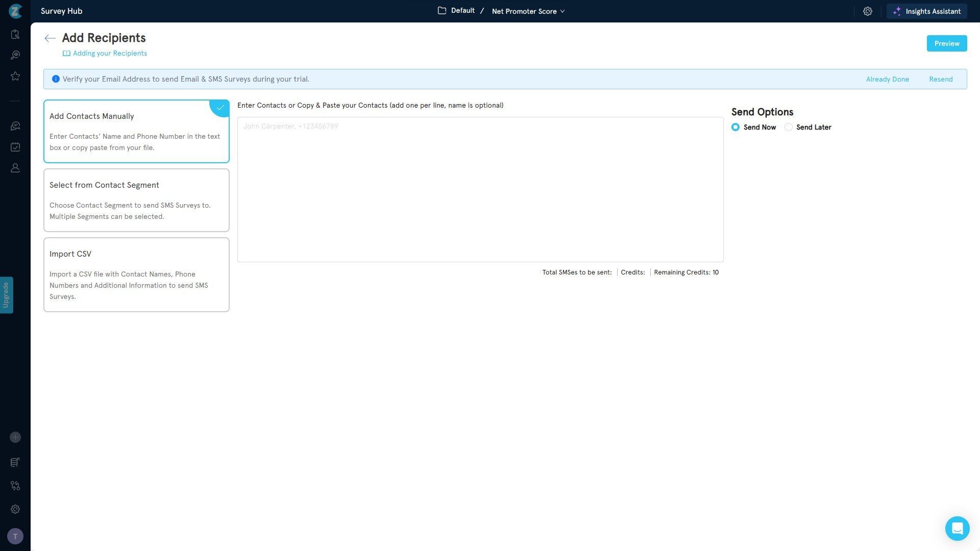
Task: Select the Send Later radio option
Action: [789, 127]
